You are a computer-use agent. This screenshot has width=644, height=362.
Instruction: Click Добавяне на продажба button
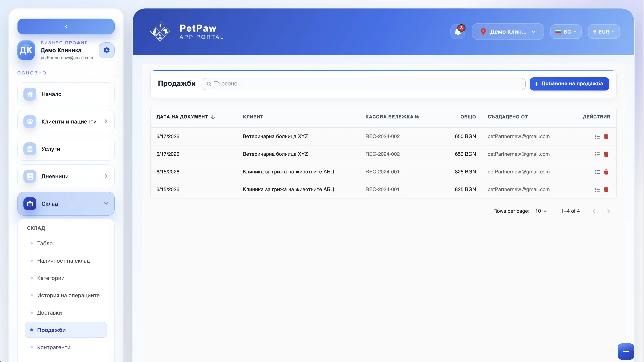click(x=569, y=84)
